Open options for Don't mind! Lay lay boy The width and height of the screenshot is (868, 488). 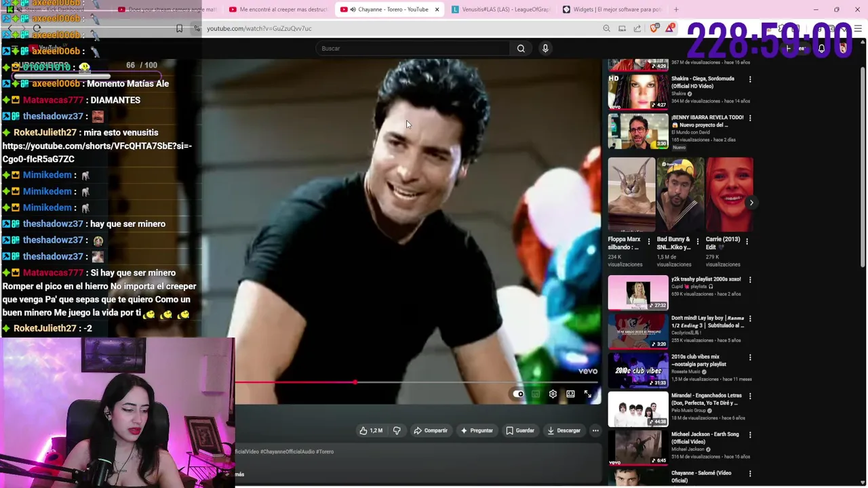(750, 319)
